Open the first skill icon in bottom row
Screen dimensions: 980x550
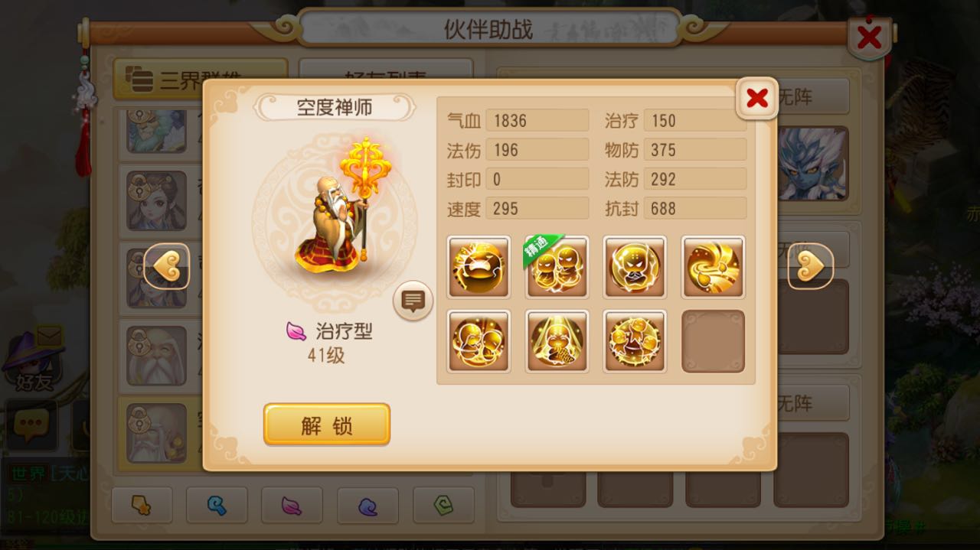point(479,341)
